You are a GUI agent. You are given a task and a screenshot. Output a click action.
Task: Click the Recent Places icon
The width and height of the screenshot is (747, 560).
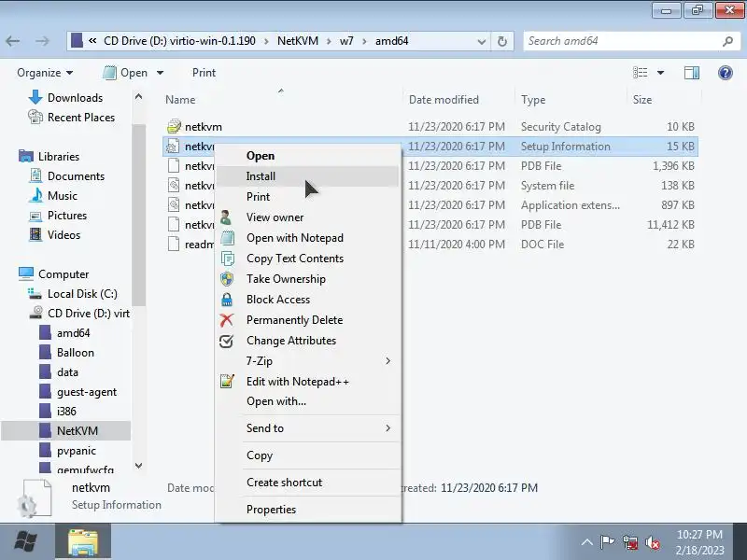[x=35, y=118]
